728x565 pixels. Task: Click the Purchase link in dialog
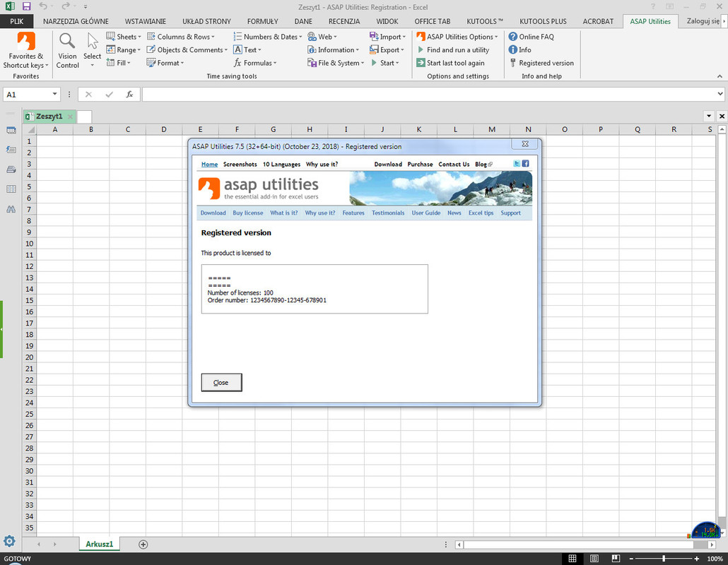pos(420,165)
